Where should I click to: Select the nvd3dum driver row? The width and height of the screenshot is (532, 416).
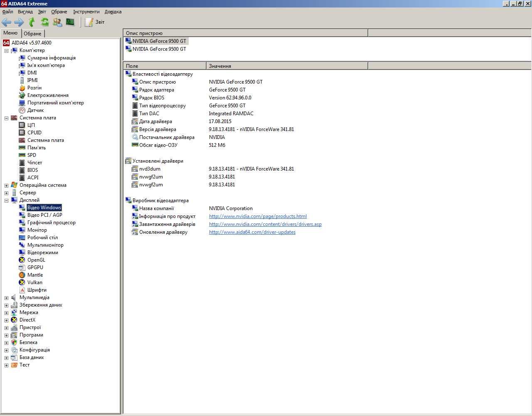pyautogui.click(x=213, y=169)
